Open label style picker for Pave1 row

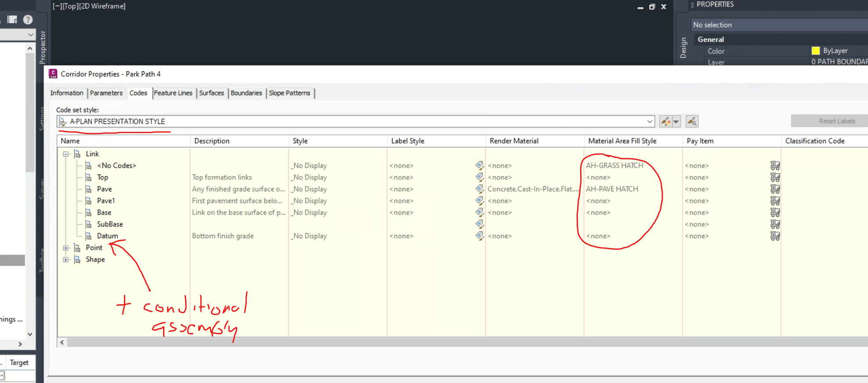(479, 201)
